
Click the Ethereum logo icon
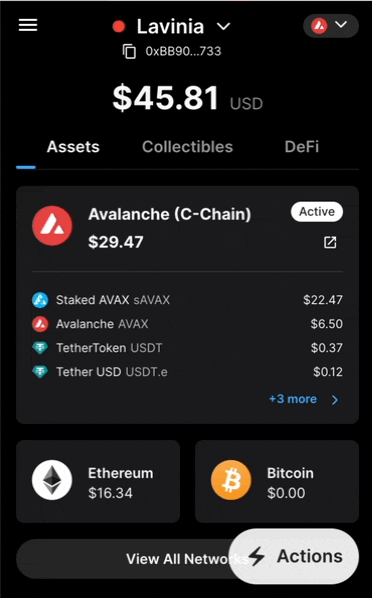(x=52, y=480)
